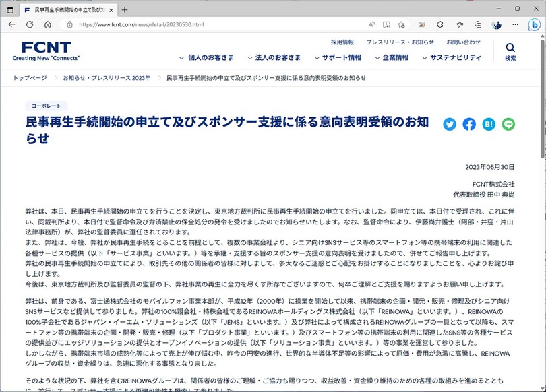
Task: Maximize the browser window
Action: coord(518,9)
